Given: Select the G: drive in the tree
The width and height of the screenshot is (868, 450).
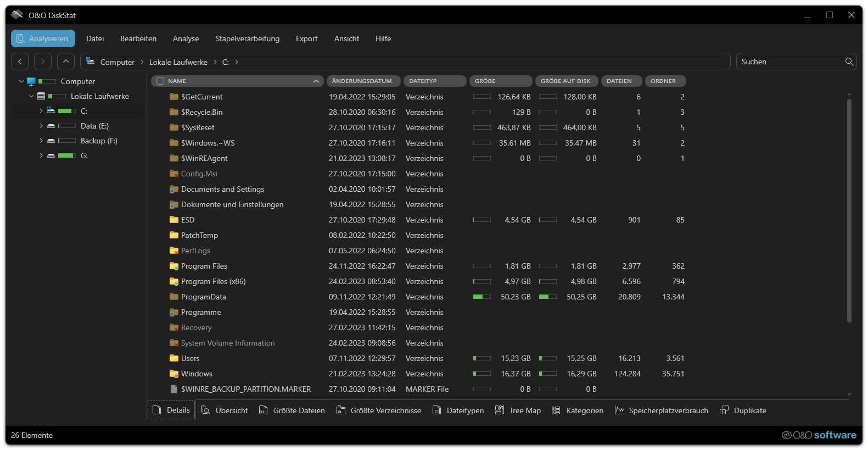Looking at the screenshot, I should click(x=84, y=155).
